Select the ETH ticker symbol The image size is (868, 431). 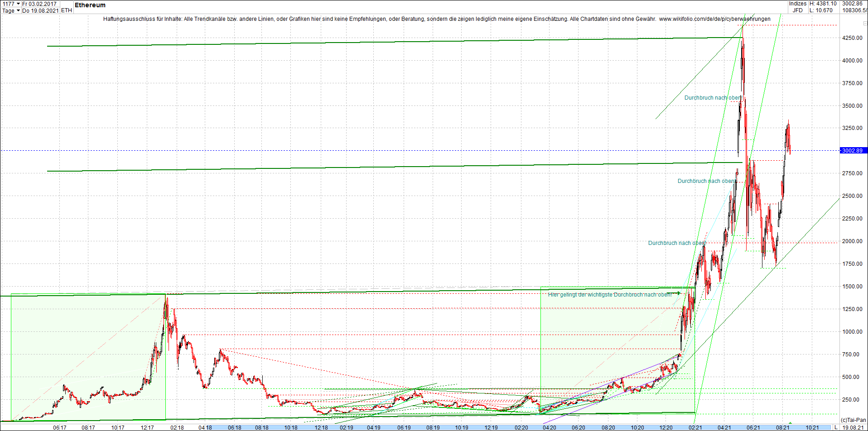tap(67, 10)
